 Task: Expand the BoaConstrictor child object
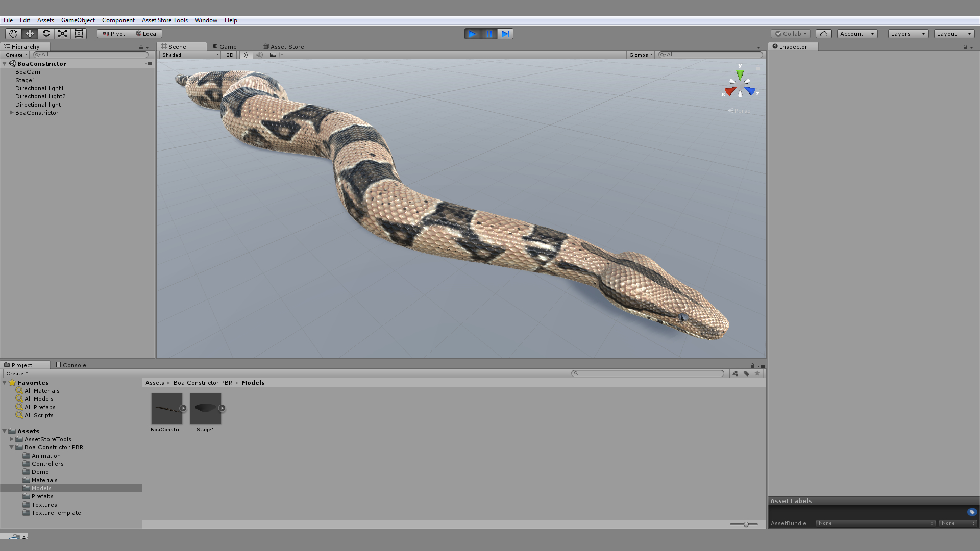[11, 113]
